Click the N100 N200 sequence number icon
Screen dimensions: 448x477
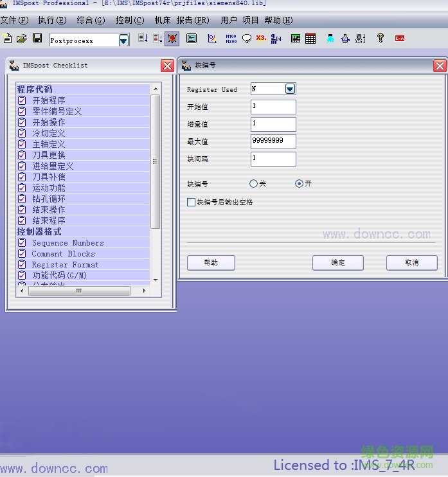click(231, 39)
